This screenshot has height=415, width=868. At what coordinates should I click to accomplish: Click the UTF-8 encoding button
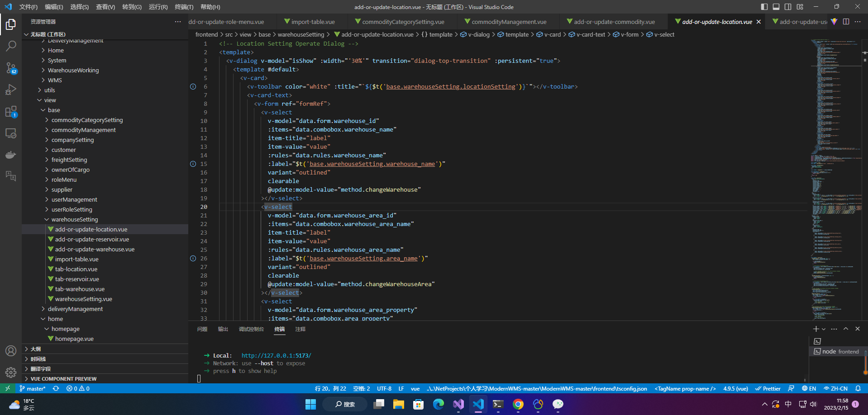(x=384, y=388)
